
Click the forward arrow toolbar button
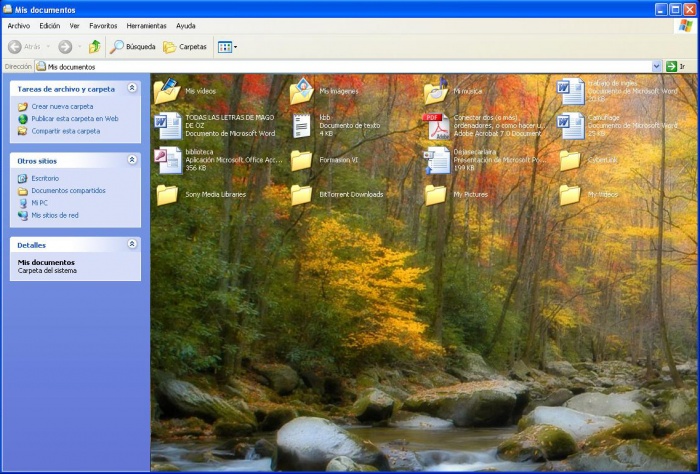click(65, 46)
